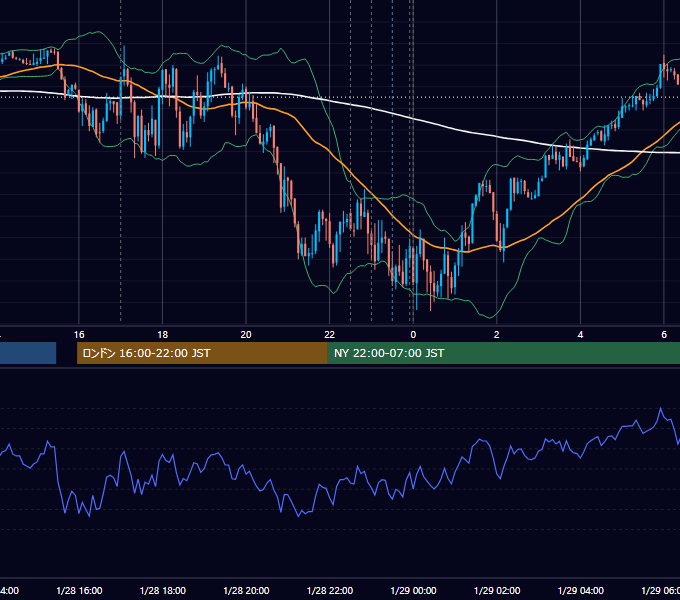Click the 1/28 16:00 time label
680x600 pixels.
click(79, 590)
